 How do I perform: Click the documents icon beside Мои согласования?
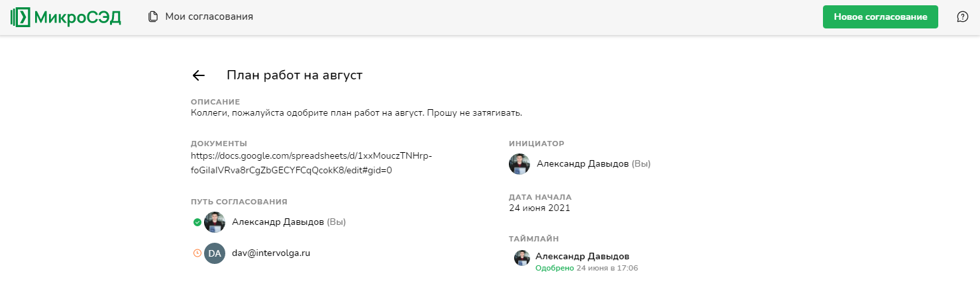(x=153, y=17)
